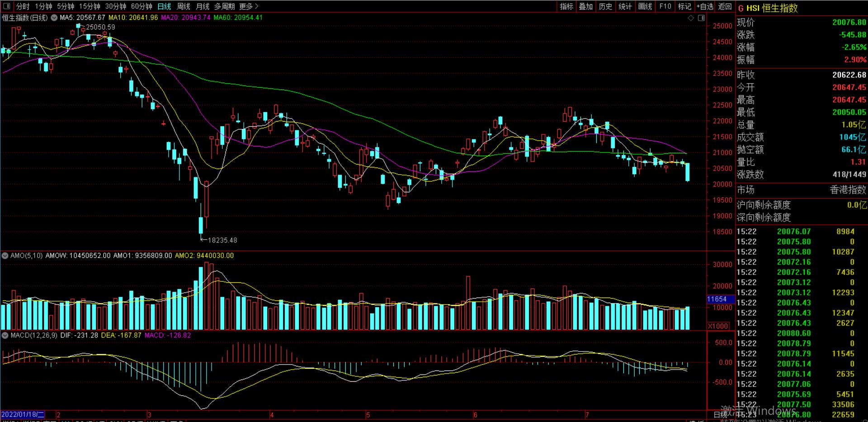868x422 pixels.
Task: Click the 沪向剩余额度 row label
Action: click(764, 205)
